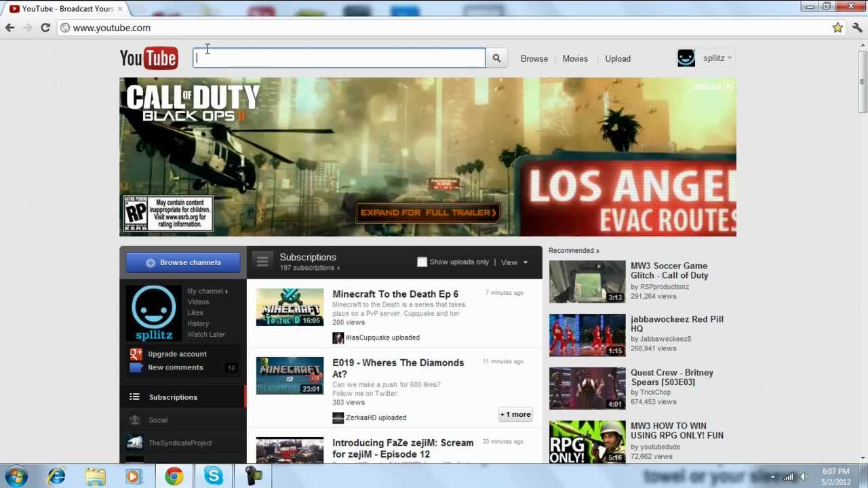
Task: Open the Quest Crew Britney Spears thumbnail
Action: [x=587, y=388]
